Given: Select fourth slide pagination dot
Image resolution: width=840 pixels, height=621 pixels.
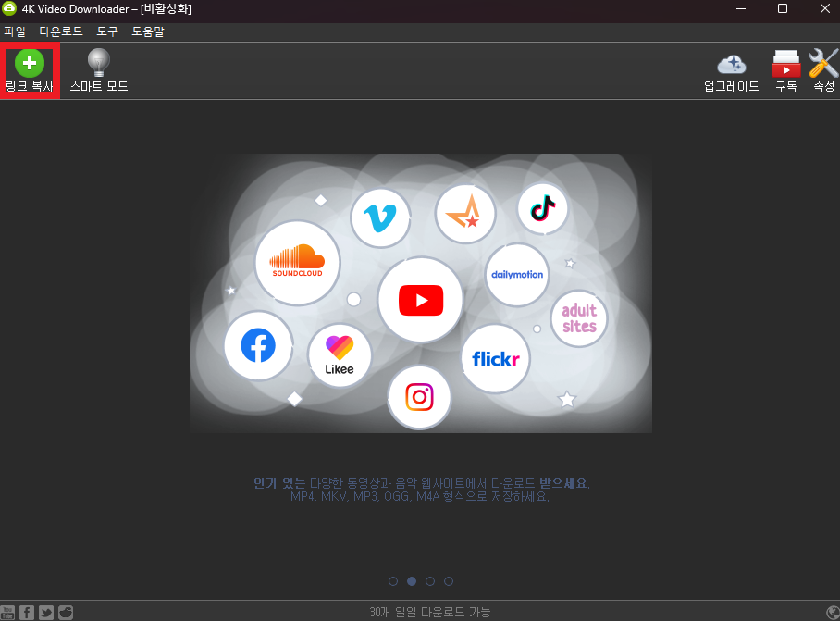Looking at the screenshot, I should coord(449,581).
